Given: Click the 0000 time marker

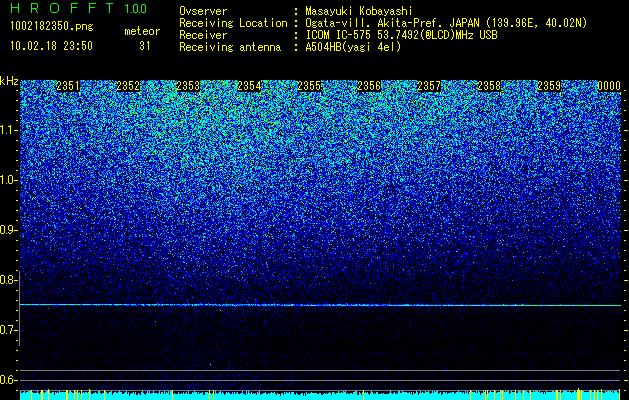Looking at the screenshot, I should coord(609,86).
